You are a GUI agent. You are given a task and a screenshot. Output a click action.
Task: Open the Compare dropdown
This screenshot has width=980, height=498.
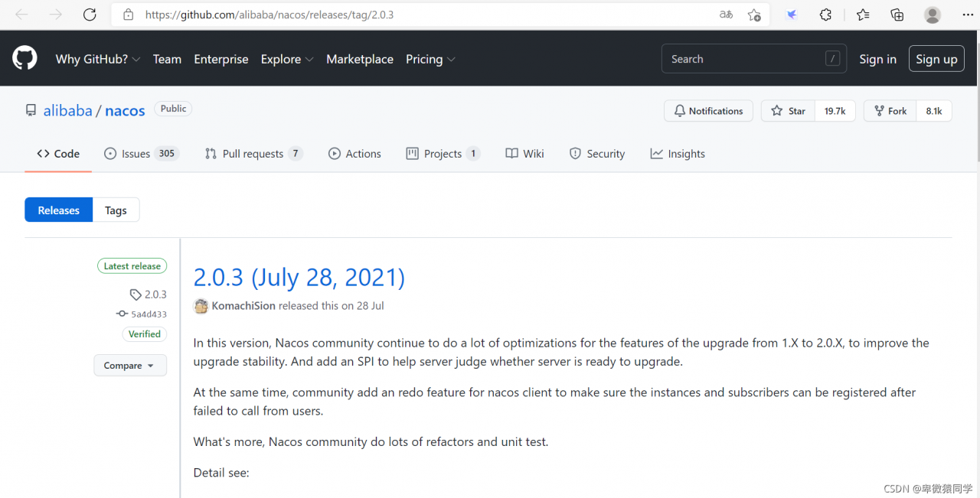pos(129,366)
